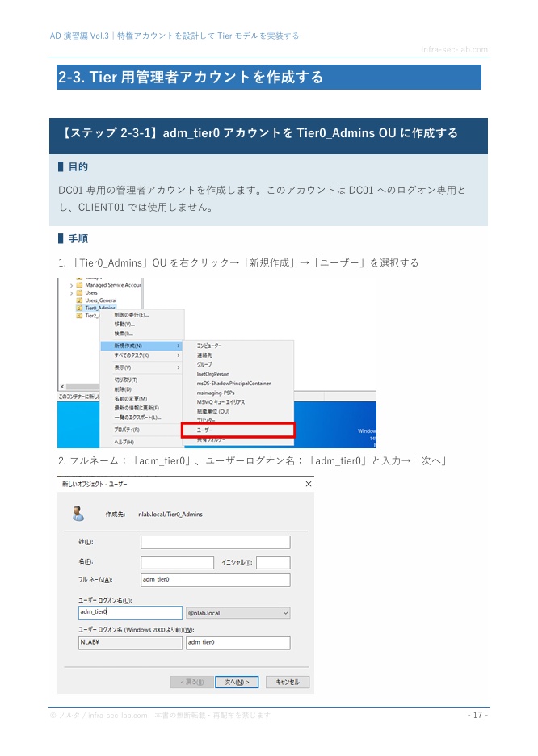Click left arrow of tree horizontal scrollbar
Image resolution: width=538 pixels, height=756 pixels.
point(63,387)
